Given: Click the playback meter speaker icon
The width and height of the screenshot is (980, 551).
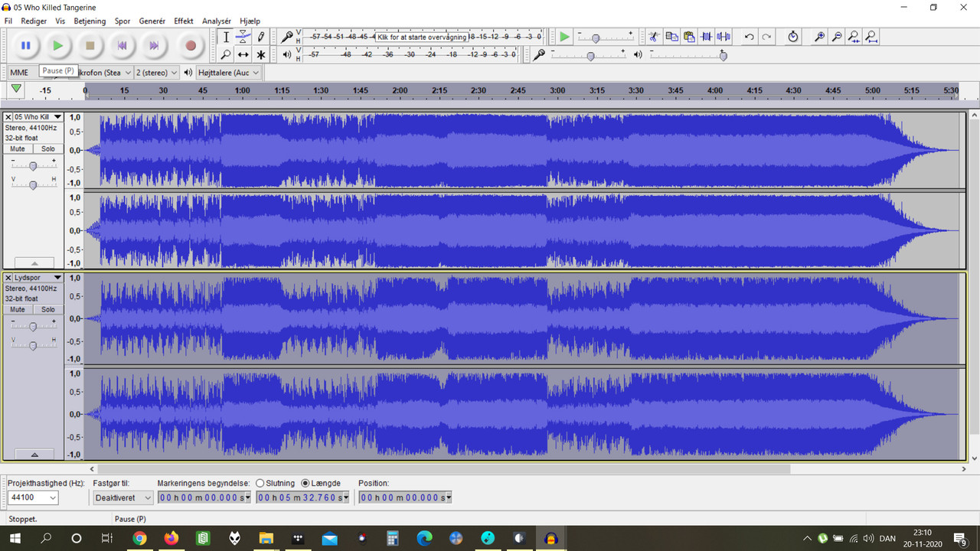Looking at the screenshot, I should [287, 54].
